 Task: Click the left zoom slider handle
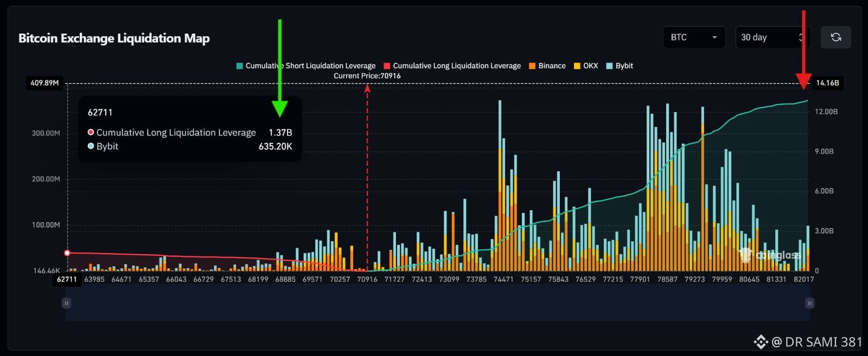[66, 303]
